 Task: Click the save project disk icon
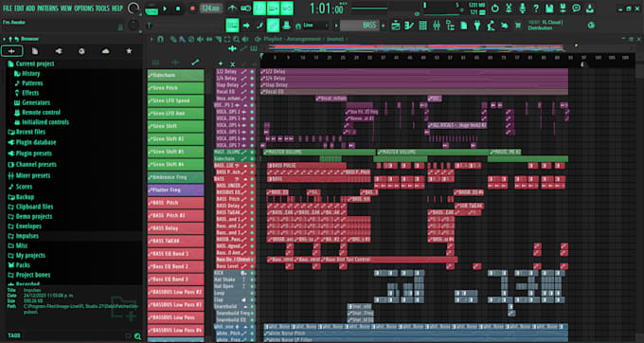[549, 8]
